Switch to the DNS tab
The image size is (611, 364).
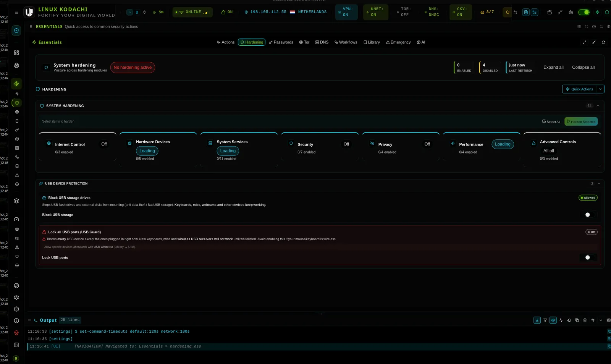click(x=322, y=42)
